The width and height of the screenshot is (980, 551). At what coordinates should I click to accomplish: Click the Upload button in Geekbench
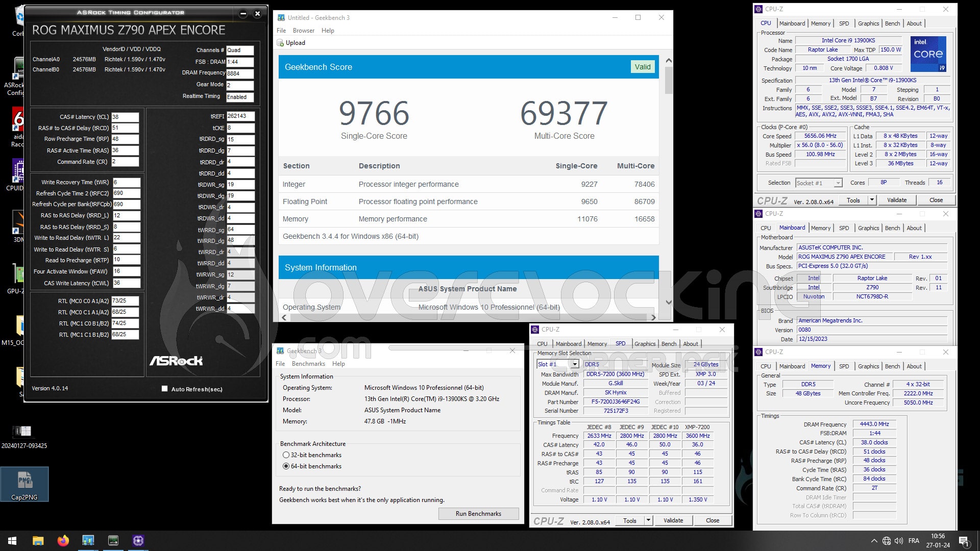click(x=291, y=43)
